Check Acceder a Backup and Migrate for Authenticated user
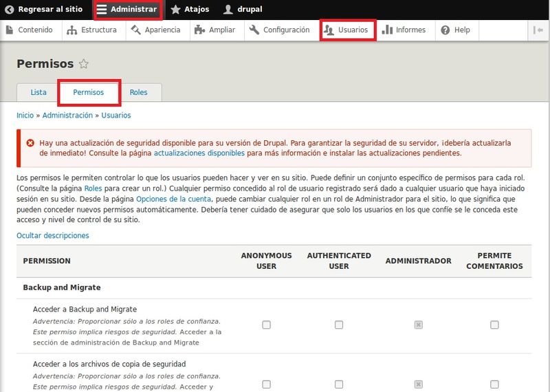550x392 pixels. pyautogui.click(x=339, y=325)
